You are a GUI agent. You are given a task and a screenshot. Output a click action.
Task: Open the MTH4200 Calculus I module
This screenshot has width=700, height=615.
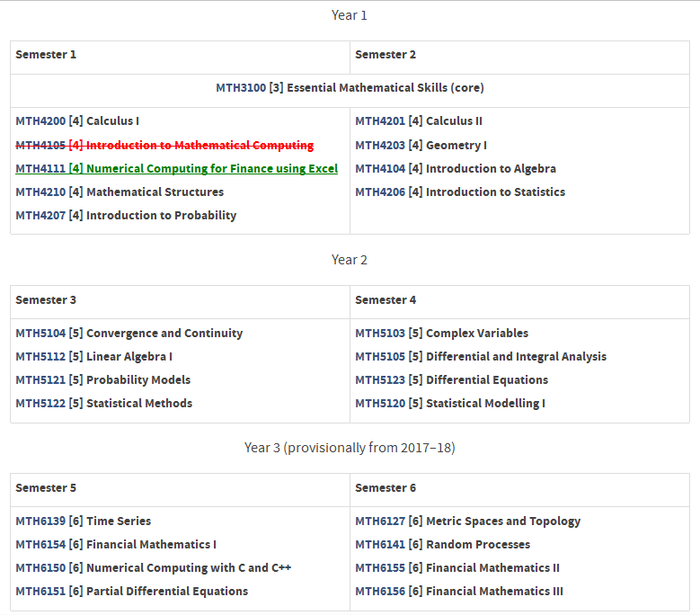coord(77,121)
